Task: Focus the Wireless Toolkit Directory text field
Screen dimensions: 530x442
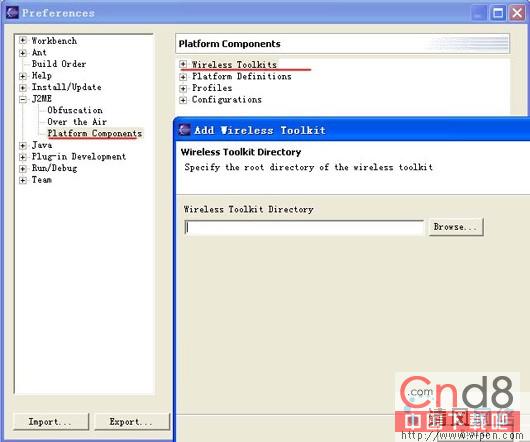Action: [304, 227]
